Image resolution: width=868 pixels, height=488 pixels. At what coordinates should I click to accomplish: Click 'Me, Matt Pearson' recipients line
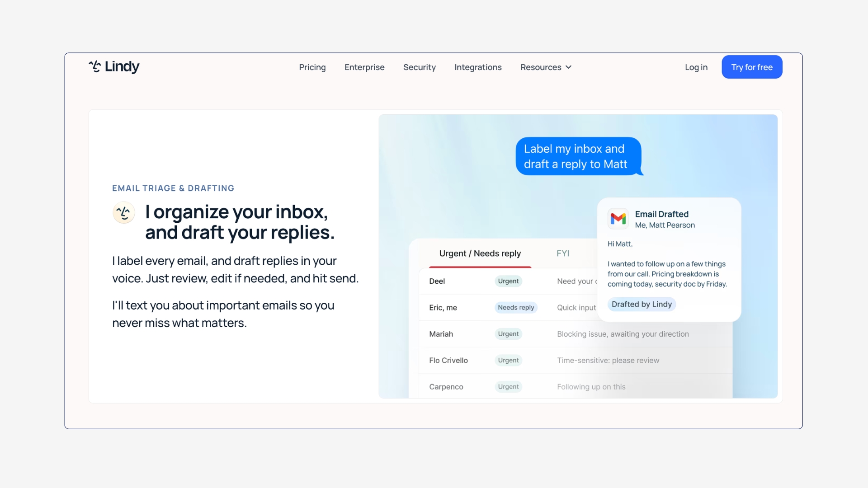(665, 225)
